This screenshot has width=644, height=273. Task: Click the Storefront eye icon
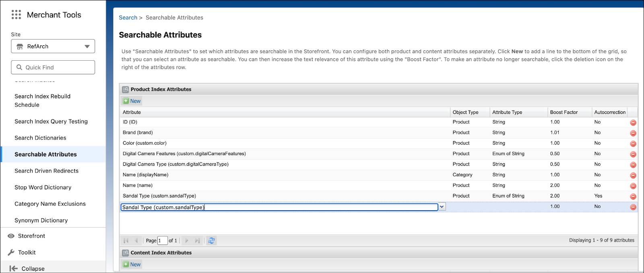(x=11, y=236)
